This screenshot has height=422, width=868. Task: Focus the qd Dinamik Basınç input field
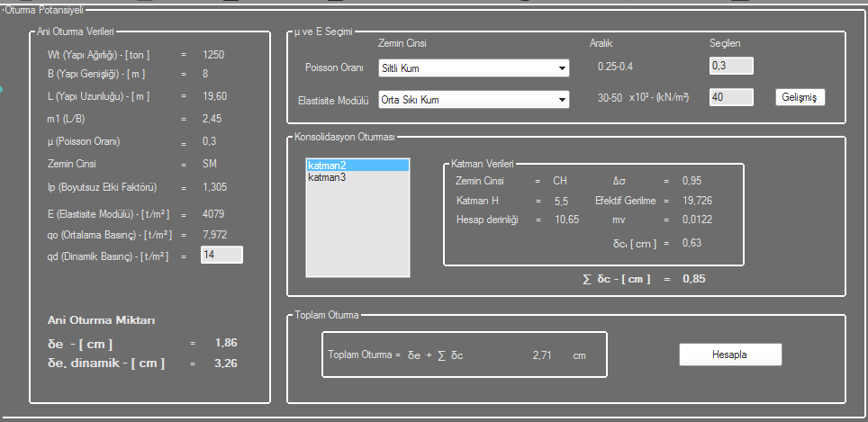[x=221, y=256]
